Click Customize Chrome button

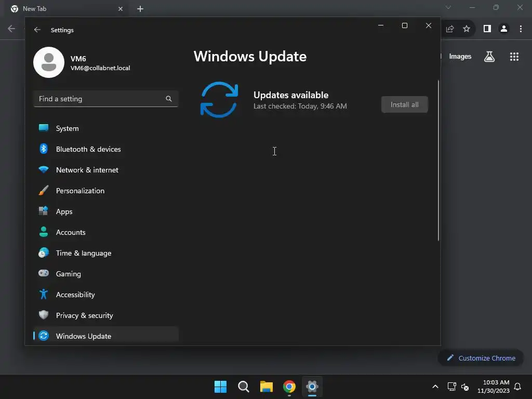[481, 358]
